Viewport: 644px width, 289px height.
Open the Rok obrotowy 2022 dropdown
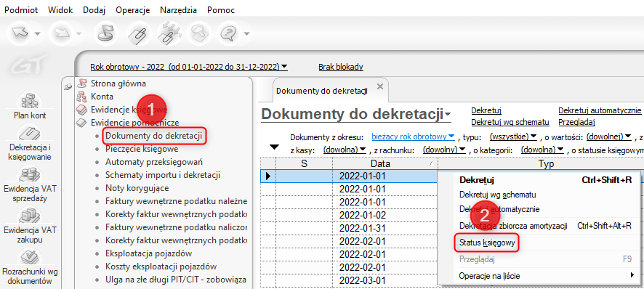pyautogui.click(x=189, y=67)
